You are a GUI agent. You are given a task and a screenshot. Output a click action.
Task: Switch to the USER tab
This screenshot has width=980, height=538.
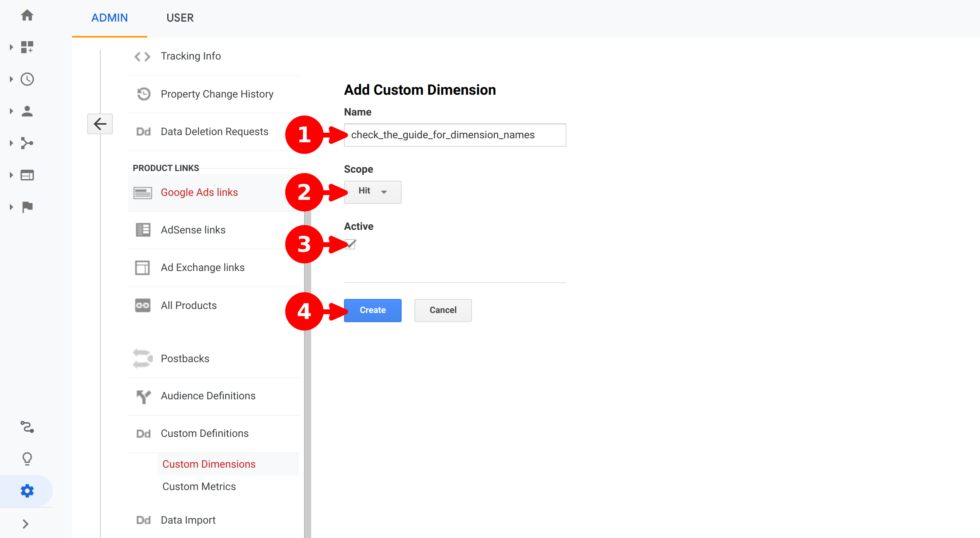pyautogui.click(x=180, y=18)
